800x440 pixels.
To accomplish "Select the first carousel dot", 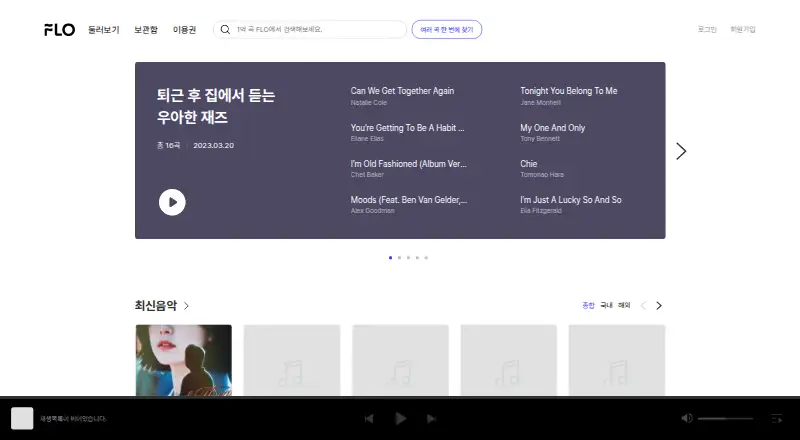I will [x=390, y=258].
